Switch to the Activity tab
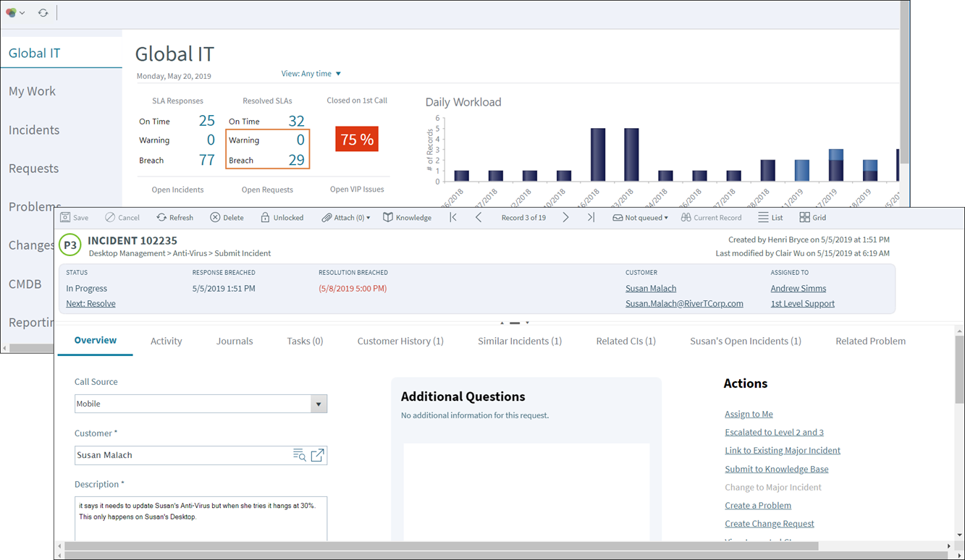This screenshot has height=560, width=965. (166, 341)
